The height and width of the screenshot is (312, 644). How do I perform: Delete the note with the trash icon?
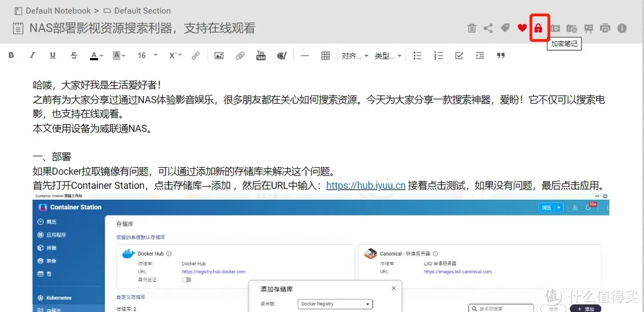pos(472,29)
